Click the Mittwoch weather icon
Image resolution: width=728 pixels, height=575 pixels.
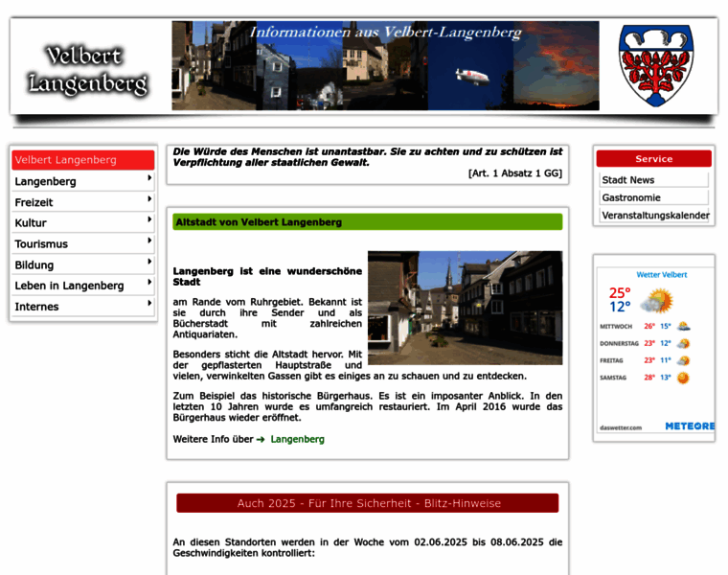click(683, 326)
